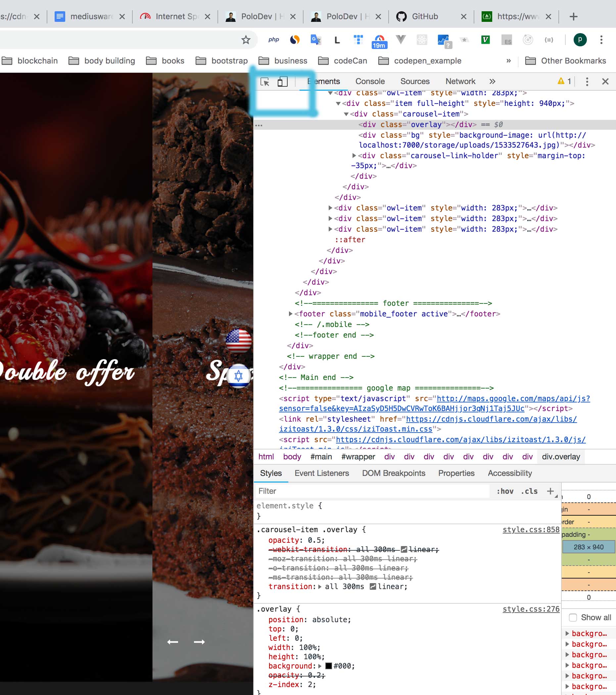Open the codepen_example bookmarks folder

420,61
